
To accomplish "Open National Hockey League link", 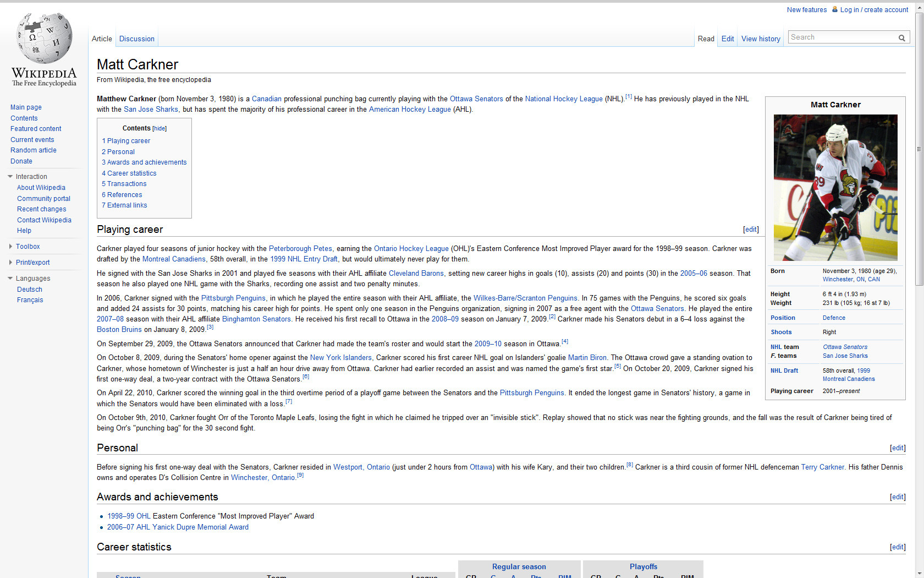I will click(x=564, y=99).
